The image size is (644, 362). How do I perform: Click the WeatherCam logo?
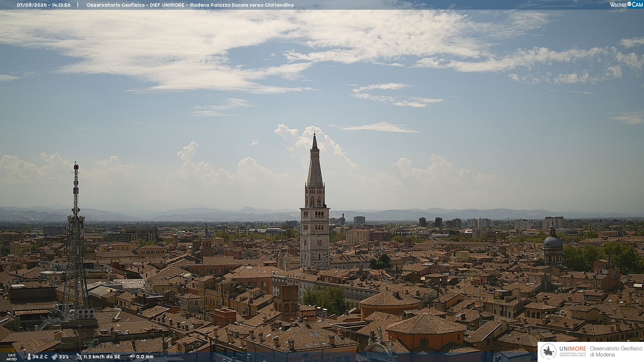[626, 4]
